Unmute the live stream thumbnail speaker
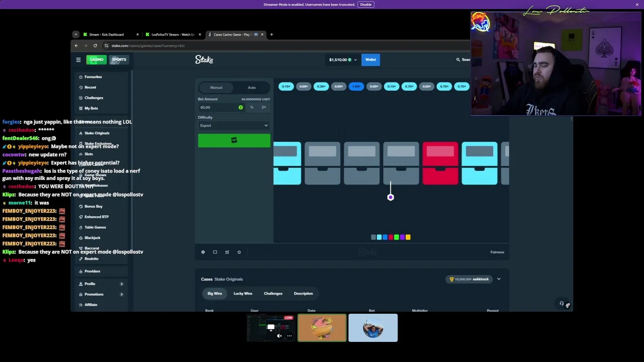 pyautogui.click(x=280, y=336)
